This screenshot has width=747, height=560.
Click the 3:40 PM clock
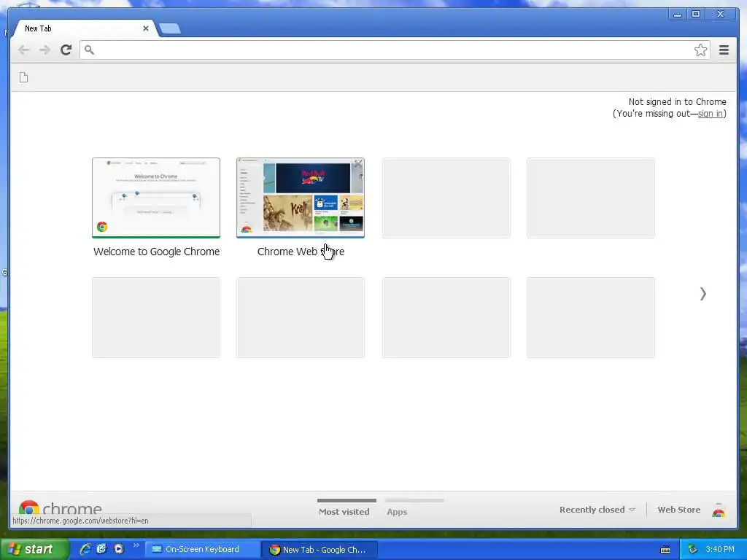tap(720, 550)
